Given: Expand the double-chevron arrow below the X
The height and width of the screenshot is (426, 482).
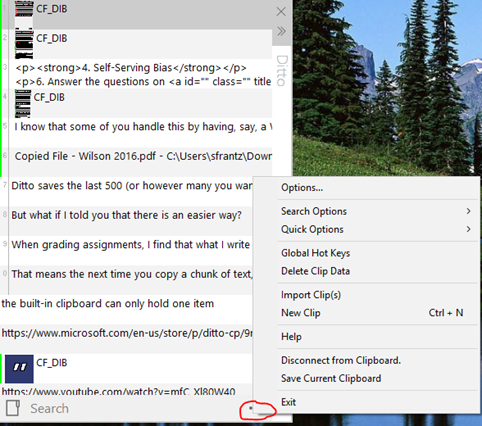Looking at the screenshot, I should point(281,31).
